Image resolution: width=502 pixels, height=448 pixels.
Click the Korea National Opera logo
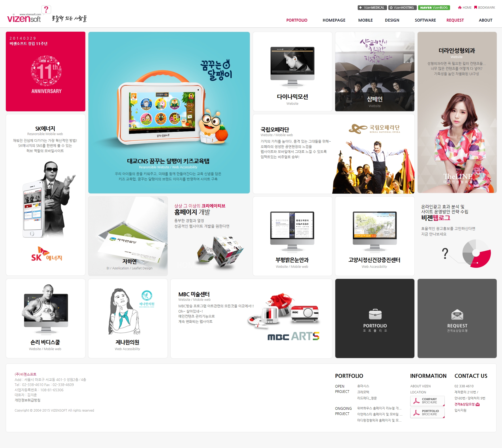tap(375, 129)
